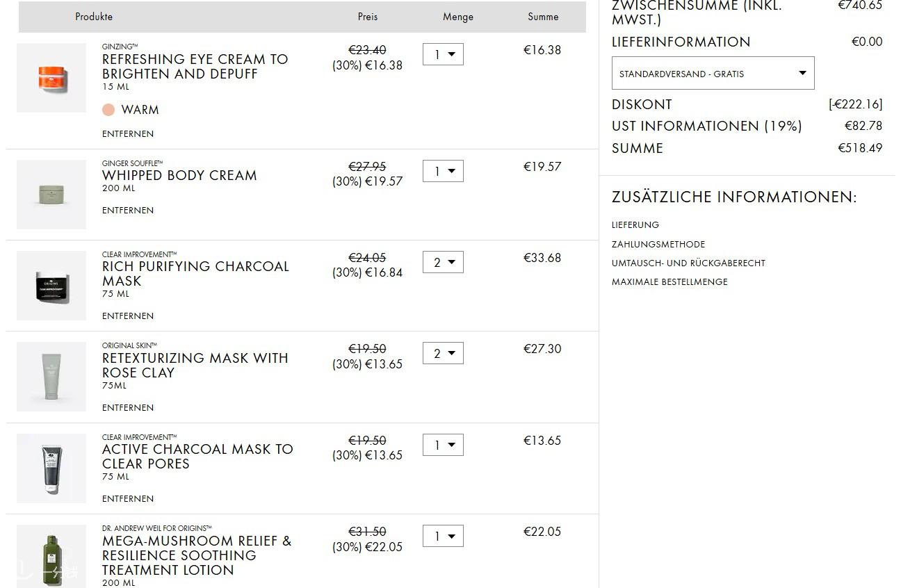Click Entfernen under Whipped Body Cream

[x=128, y=210]
